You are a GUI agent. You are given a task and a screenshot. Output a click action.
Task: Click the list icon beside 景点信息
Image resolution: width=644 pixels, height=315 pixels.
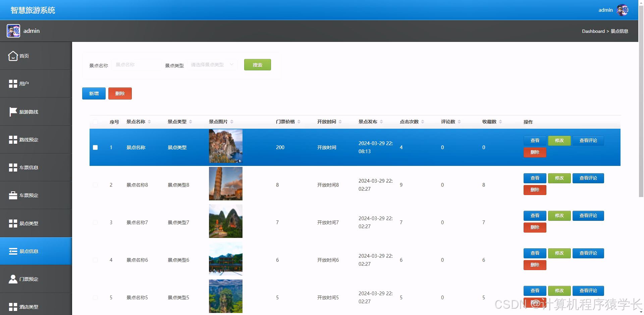(x=13, y=251)
